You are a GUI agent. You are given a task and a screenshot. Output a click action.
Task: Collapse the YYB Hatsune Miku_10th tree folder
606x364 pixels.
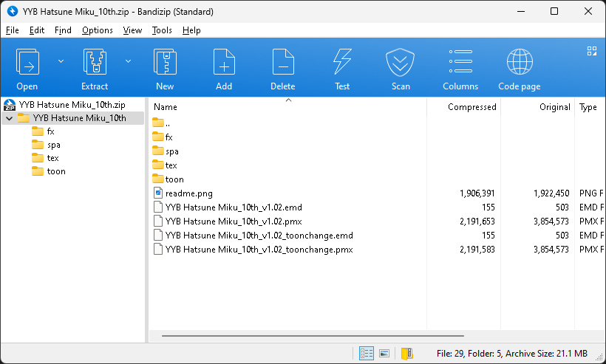pos(10,118)
